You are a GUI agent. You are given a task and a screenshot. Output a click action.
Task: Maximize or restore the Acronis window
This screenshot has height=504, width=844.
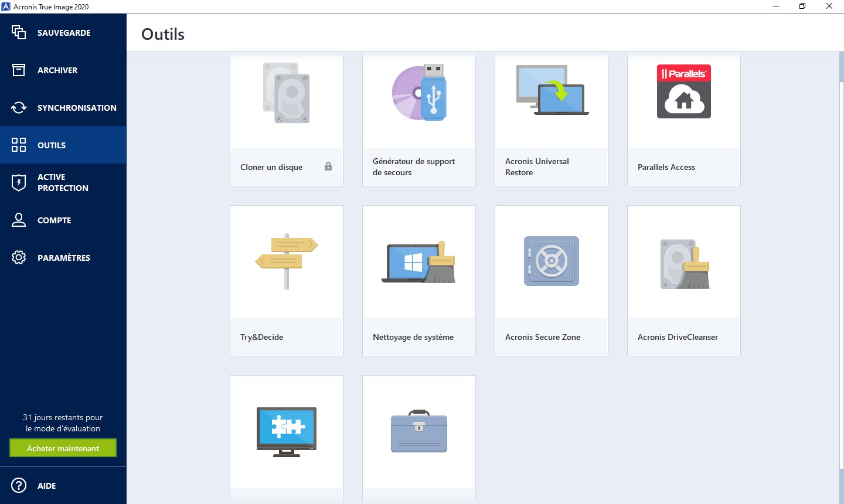(x=802, y=6)
